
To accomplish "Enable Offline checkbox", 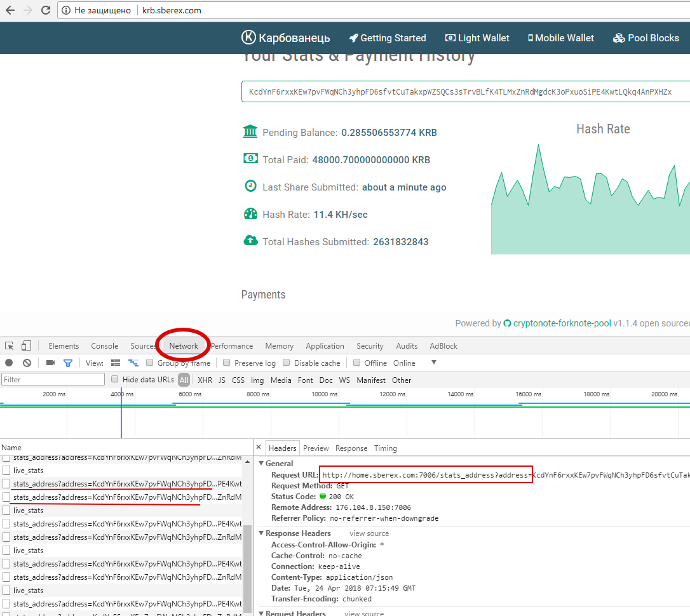I will pyautogui.click(x=357, y=363).
